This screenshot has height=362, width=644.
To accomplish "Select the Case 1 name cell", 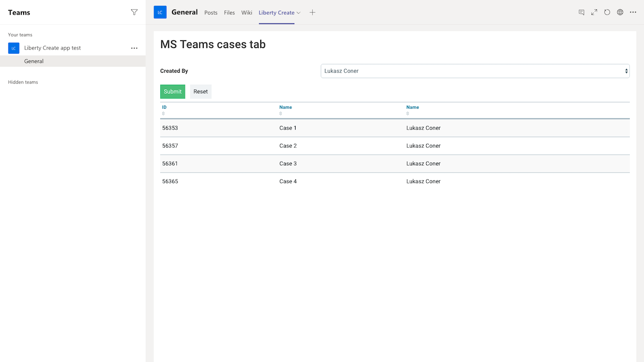I will [288, 128].
